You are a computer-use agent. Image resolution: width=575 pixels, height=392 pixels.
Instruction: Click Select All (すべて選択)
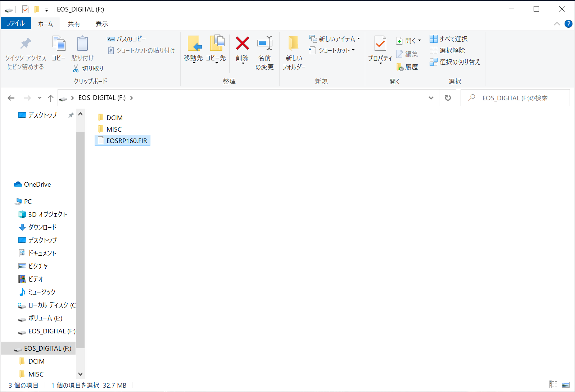coord(449,39)
